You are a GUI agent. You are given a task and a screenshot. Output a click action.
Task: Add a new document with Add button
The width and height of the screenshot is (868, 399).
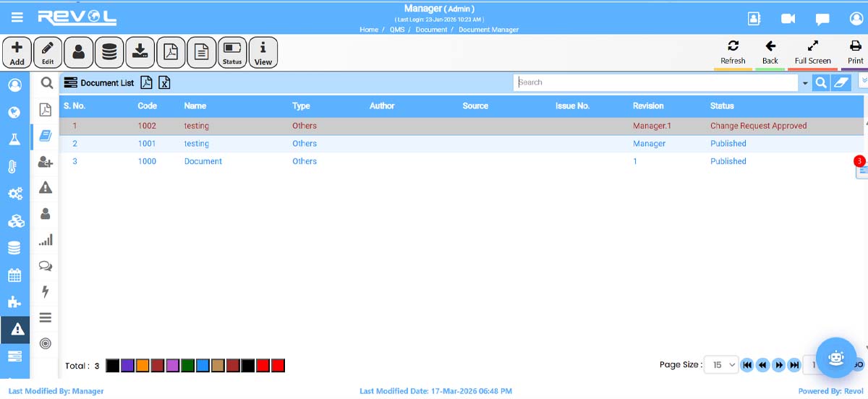coord(17,53)
